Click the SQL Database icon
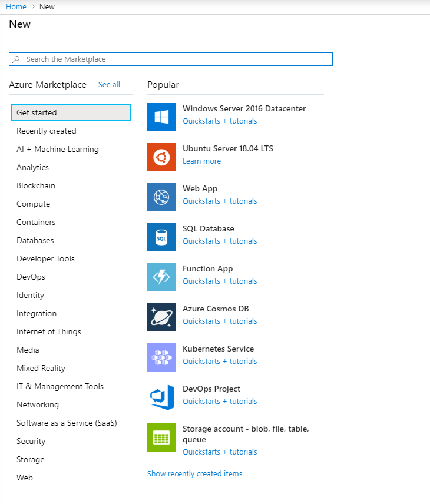The image size is (430, 504). tap(161, 237)
